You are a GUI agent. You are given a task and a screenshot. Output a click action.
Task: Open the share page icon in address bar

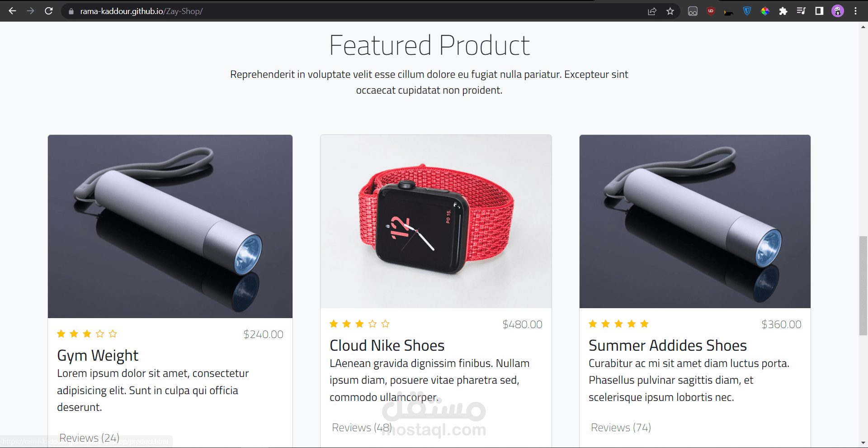652,11
